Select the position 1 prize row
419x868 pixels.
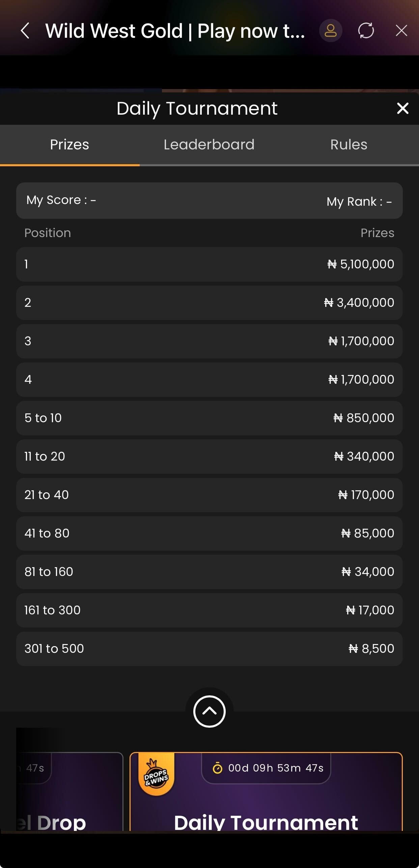click(x=209, y=264)
